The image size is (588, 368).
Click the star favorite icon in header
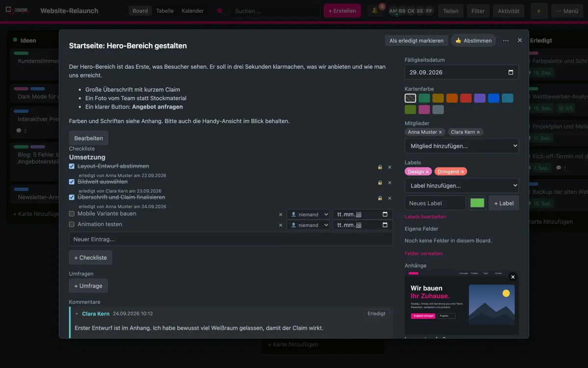tap(220, 11)
